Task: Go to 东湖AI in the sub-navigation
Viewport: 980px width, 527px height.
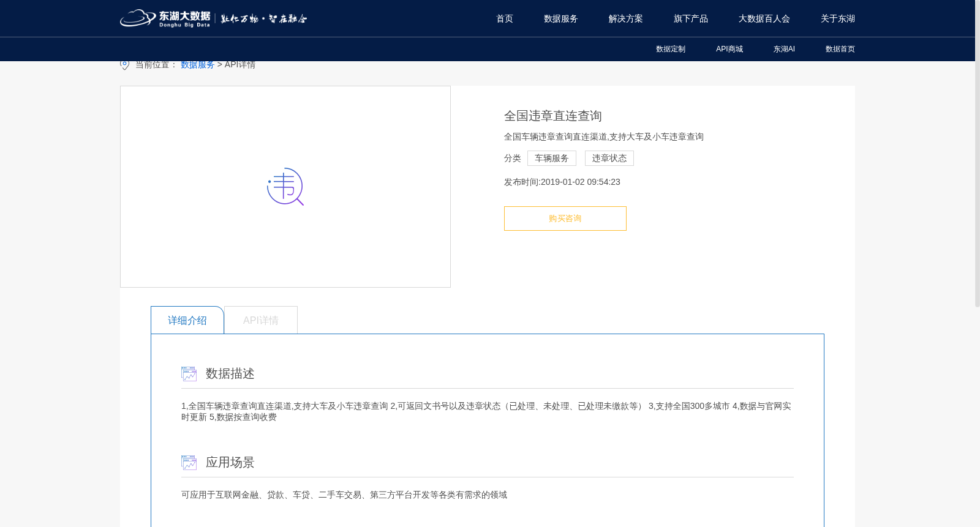Action: coord(784,49)
